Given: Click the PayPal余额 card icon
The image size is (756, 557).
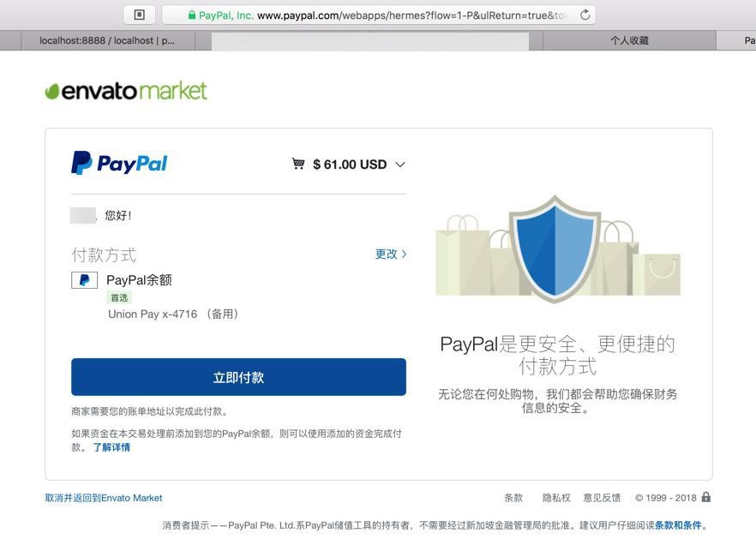Looking at the screenshot, I should click(84, 280).
